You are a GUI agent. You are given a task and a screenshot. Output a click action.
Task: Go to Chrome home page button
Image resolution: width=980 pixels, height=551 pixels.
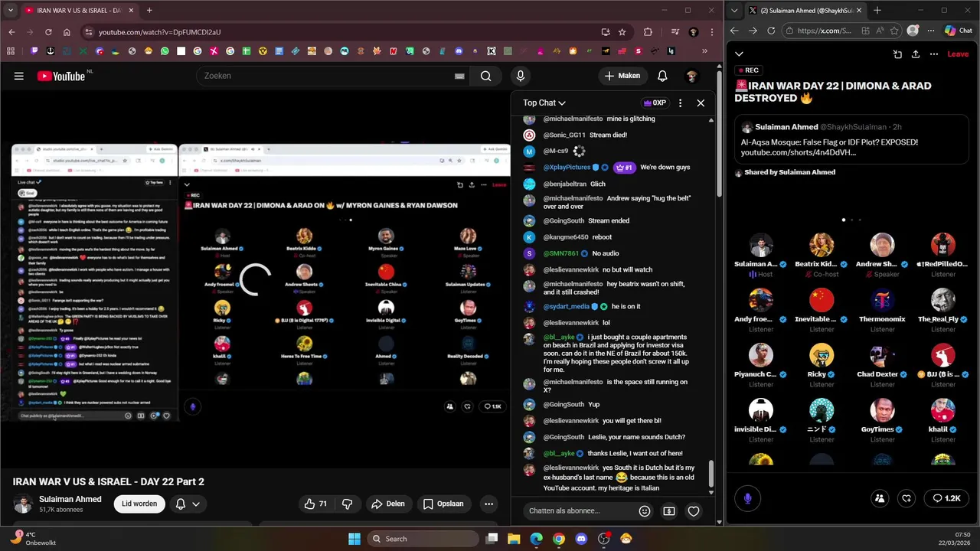click(67, 32)
